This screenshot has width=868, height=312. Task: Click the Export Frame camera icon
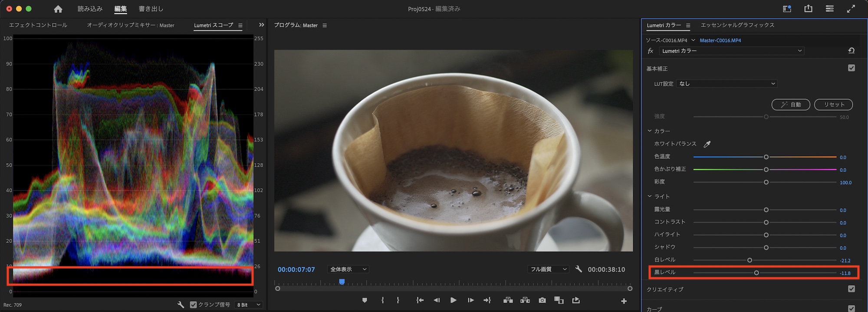(x=542, y=300)
